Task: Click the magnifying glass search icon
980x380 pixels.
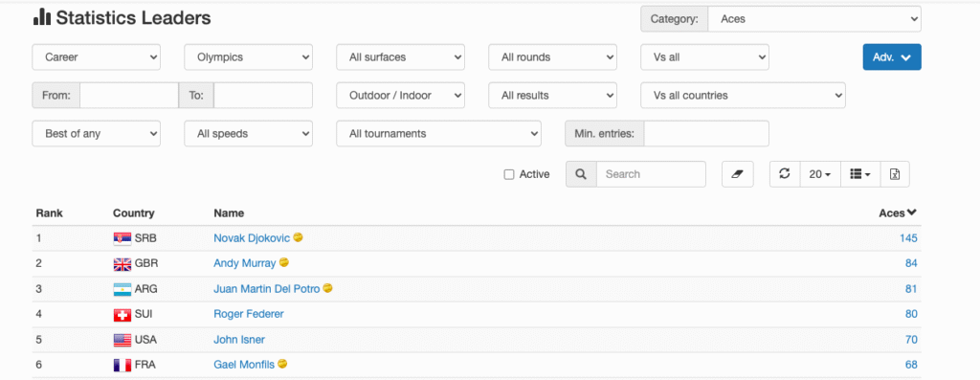Action: coord(581,174)
